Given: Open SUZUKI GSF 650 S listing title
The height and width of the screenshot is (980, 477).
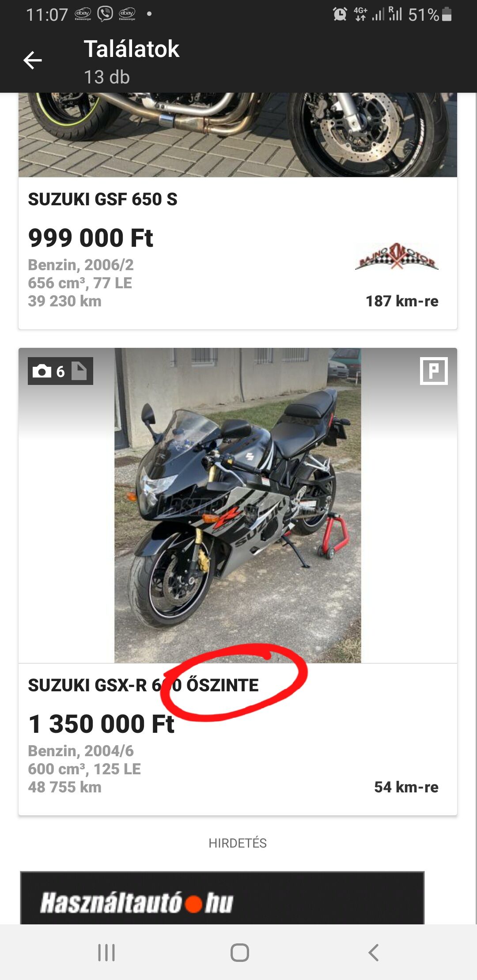Looking at the screenshot, I should (x=102, y=199).
